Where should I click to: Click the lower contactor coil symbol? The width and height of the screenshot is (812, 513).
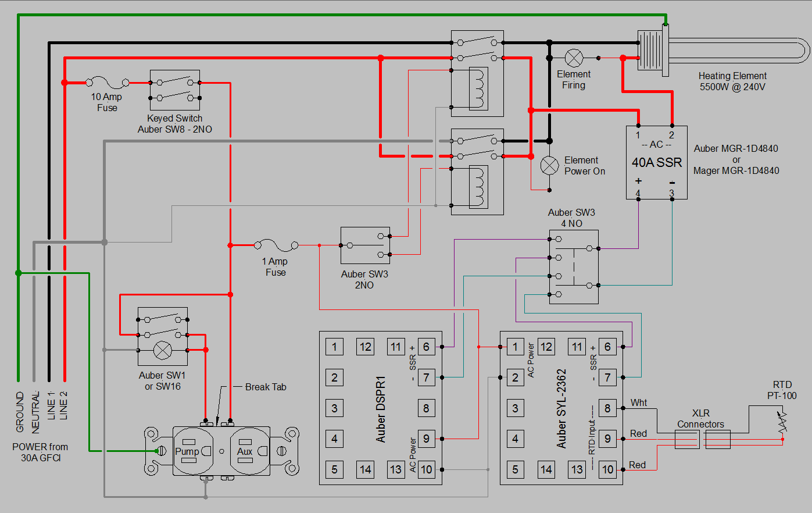(478, 187)
